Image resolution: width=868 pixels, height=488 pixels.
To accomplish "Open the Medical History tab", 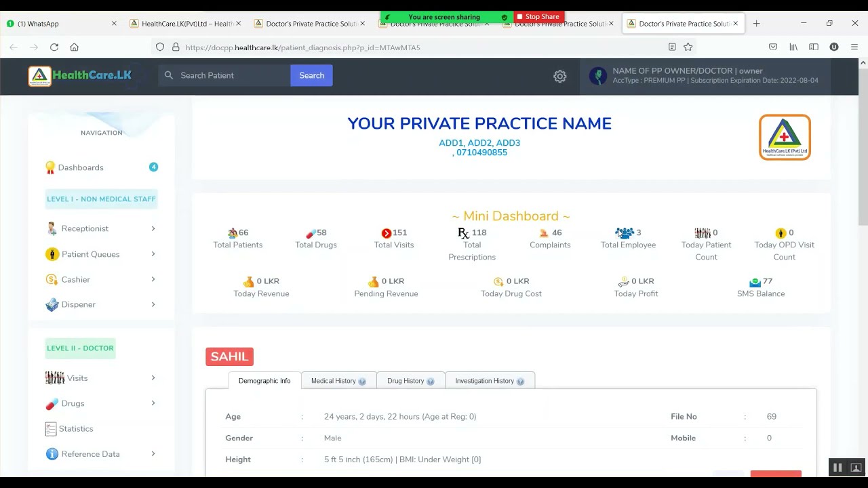I will tap(338, 381).
